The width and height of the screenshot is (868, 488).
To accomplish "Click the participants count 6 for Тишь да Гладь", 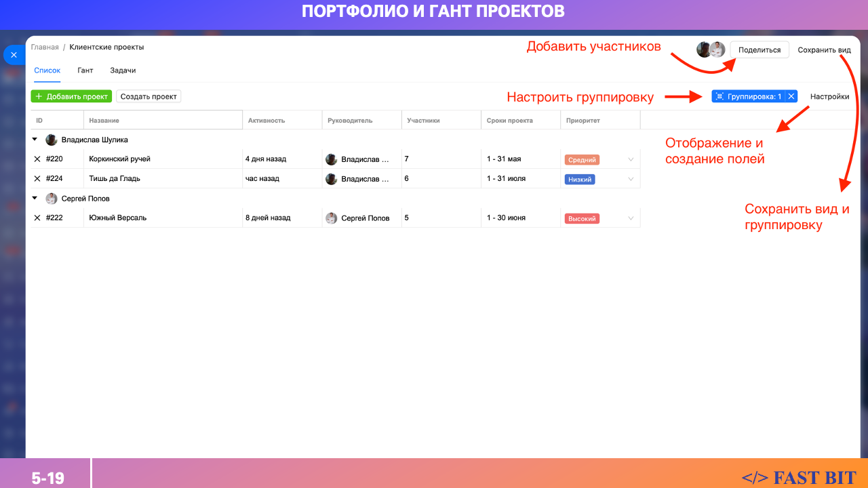I will tap(406, 179).
